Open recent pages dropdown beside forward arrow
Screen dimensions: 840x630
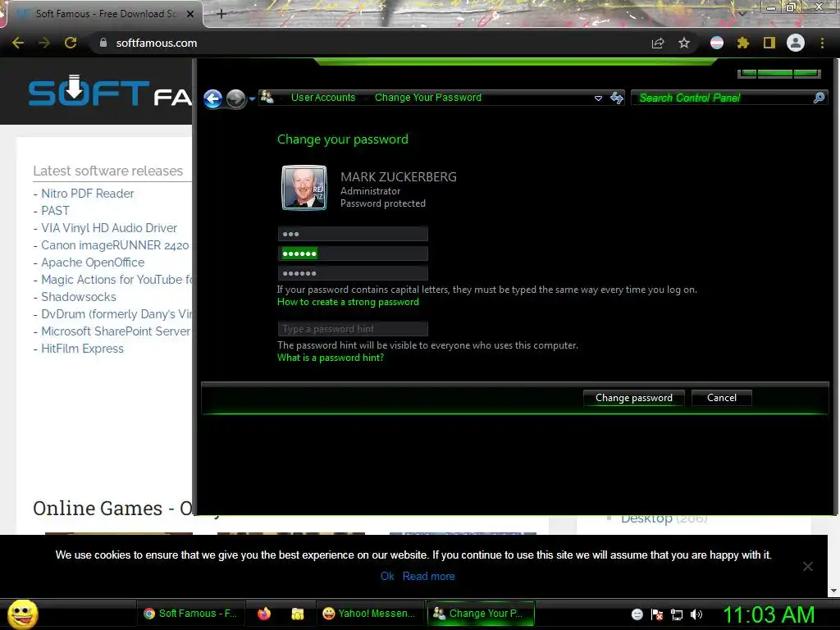[x=253, y=98]
